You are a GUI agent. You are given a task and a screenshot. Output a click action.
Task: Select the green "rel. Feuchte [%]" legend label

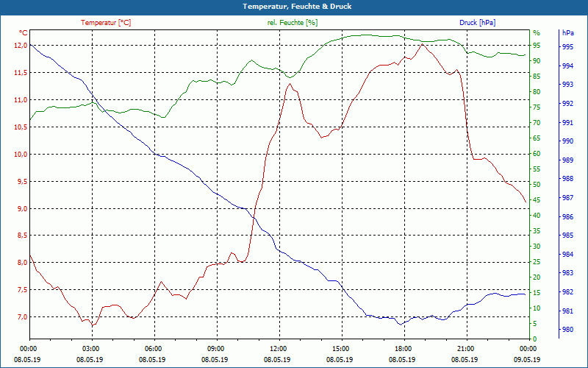click(x=293, y=23)
